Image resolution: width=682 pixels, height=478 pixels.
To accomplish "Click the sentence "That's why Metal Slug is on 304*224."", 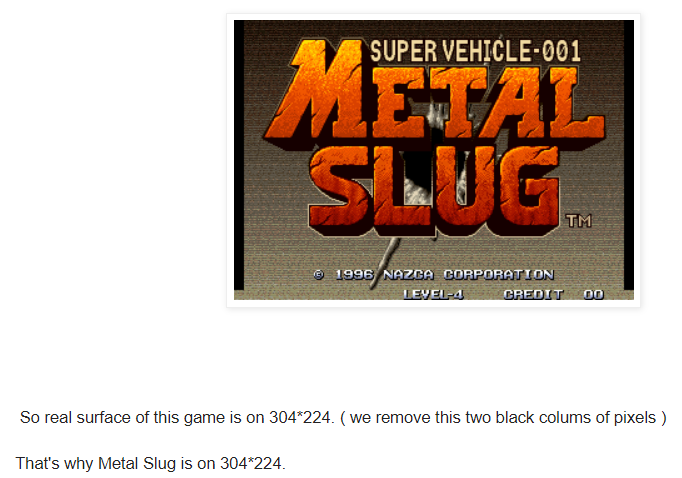I will tap(150, 464).
